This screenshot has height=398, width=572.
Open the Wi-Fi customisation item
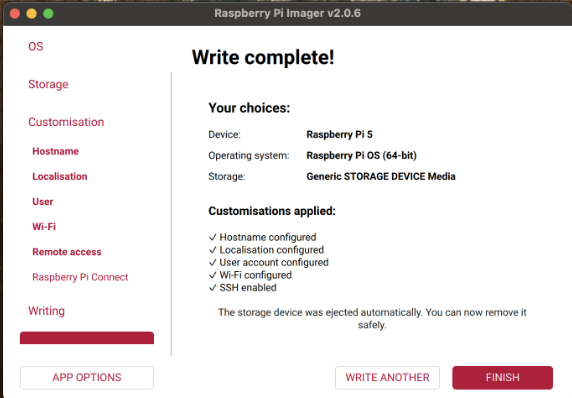click(x=44, y=227)
